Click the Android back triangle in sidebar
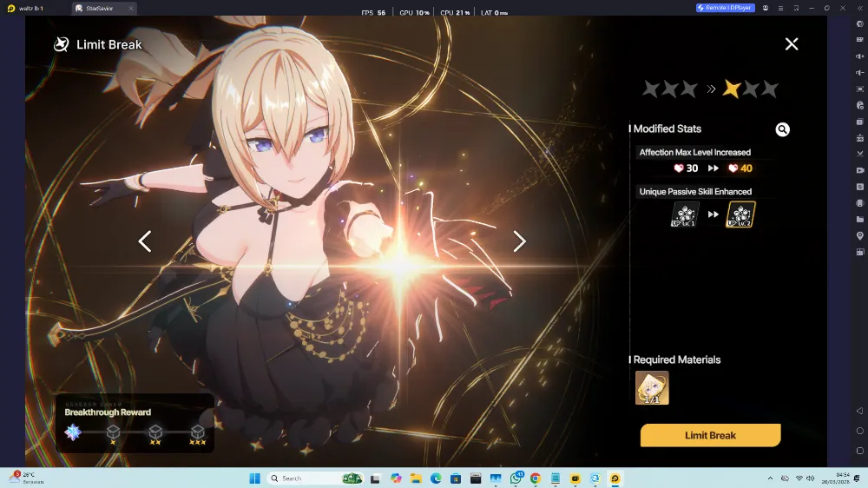Image resolution: width=868 pixels, height=488 pixels. point(859,411)
